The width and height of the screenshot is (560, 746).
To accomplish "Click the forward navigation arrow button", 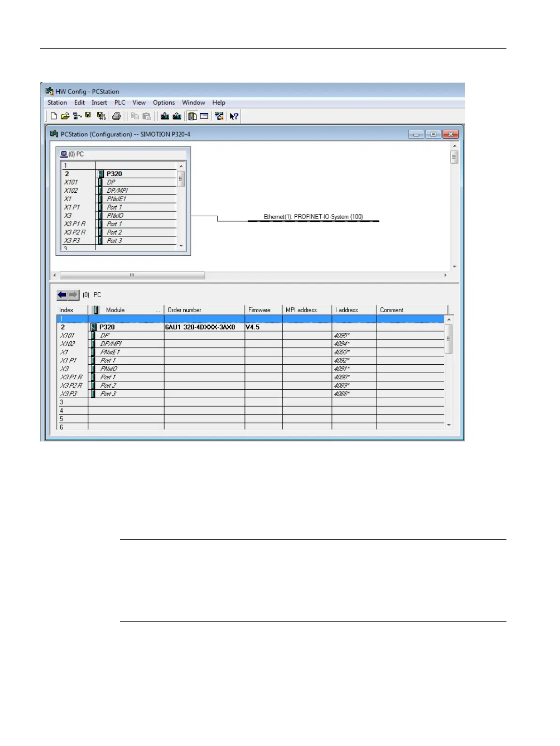I will (x=73, y=295).
